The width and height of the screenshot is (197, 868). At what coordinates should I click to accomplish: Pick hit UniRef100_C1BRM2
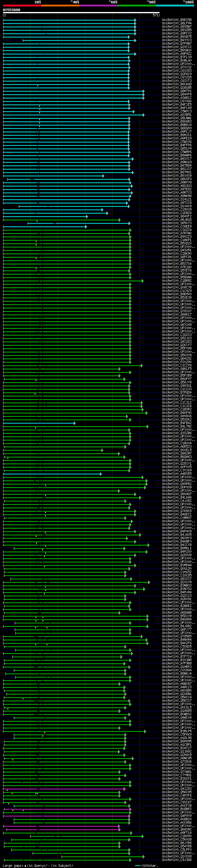(177, 281)
